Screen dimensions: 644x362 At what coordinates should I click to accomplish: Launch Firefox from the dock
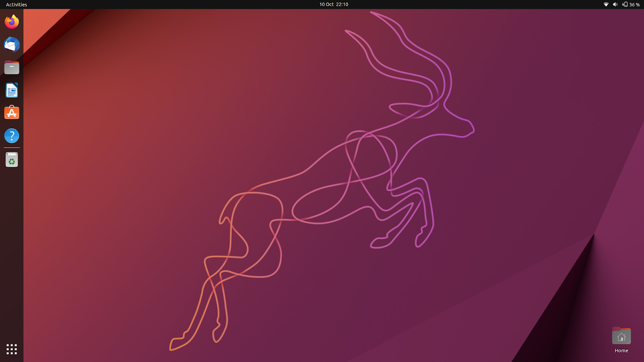tap(11, 22)
